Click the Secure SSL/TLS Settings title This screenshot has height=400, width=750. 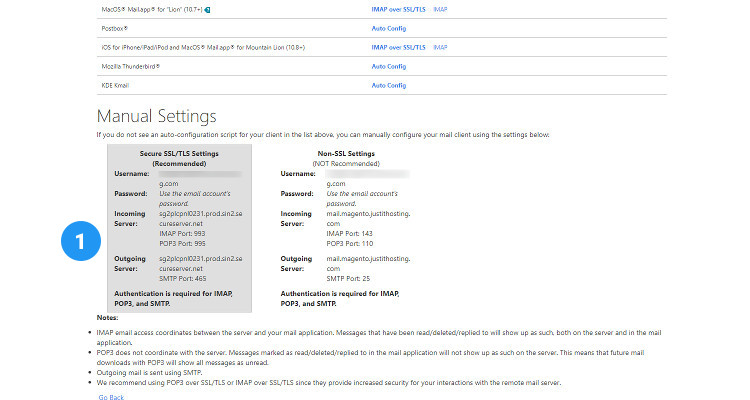[179, 154]
